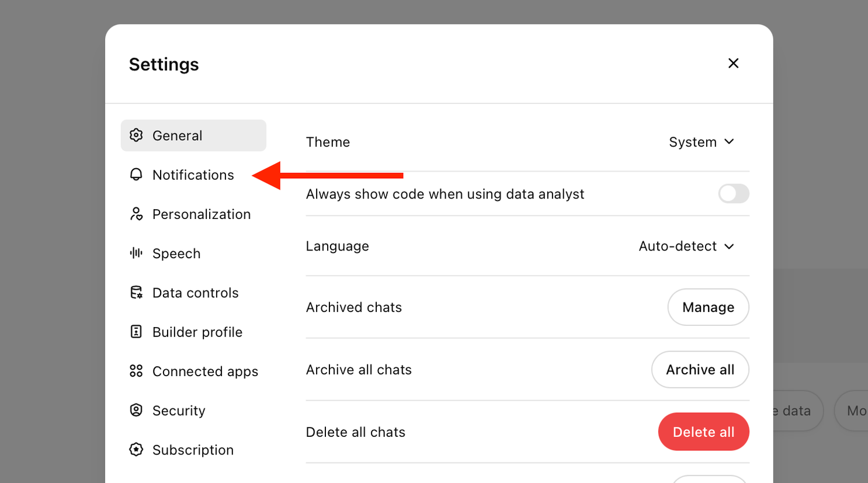868x483 pixels.
Task: Click the waveform icon beside Speech
Action: [136, 253]
